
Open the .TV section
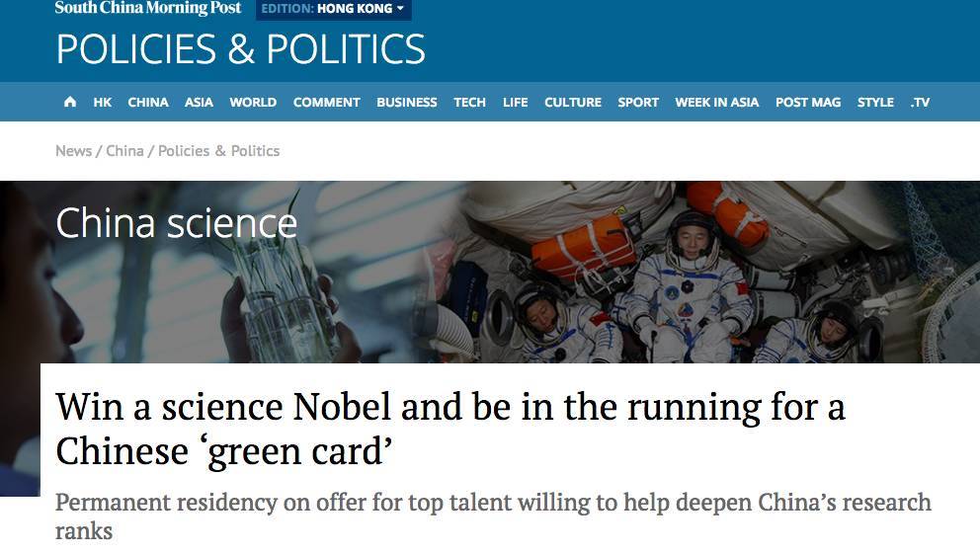920,102
